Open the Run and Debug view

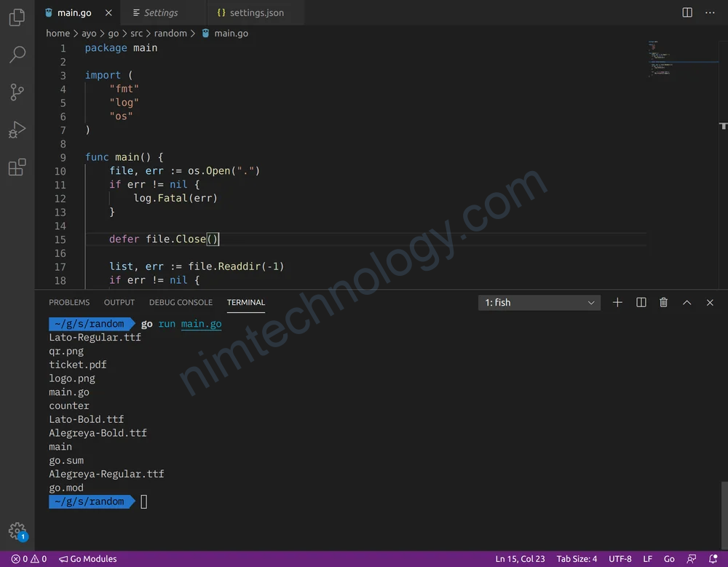[17, 130]
